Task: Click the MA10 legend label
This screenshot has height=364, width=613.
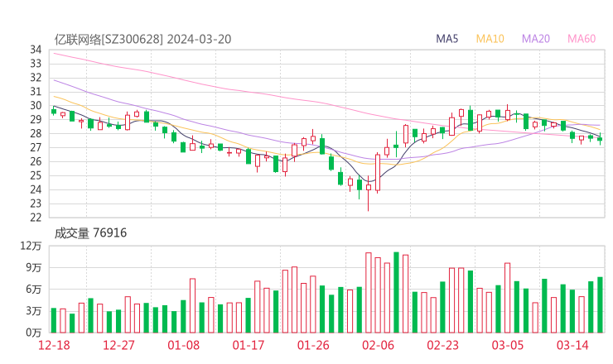Action: click(490, 39)
